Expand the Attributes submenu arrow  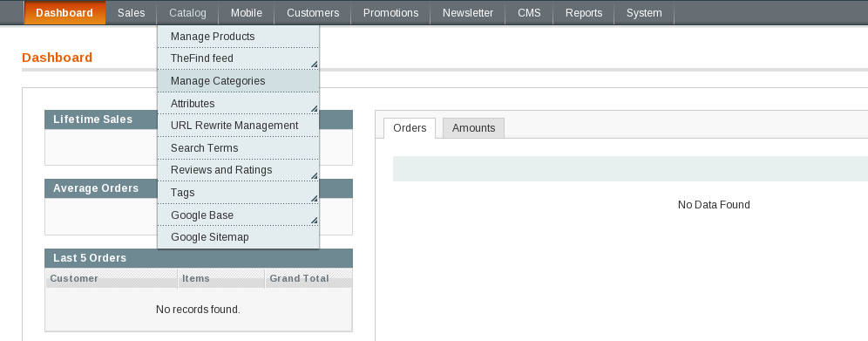[x=314, y=109]
